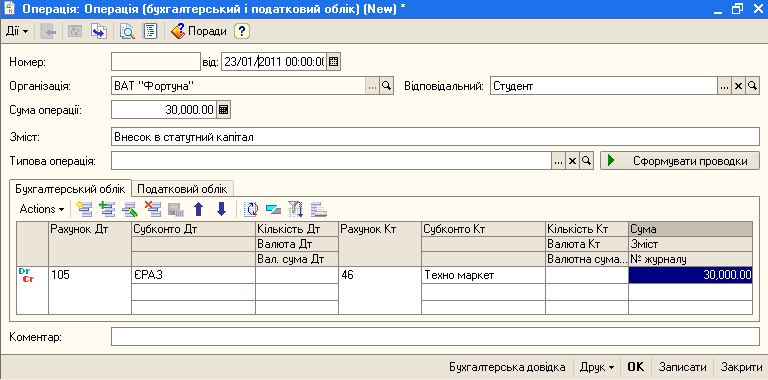The width and height of the screenshot is (768, 380).
Task: Click Сформувати проводки button
Action: [x=680, y=161]
